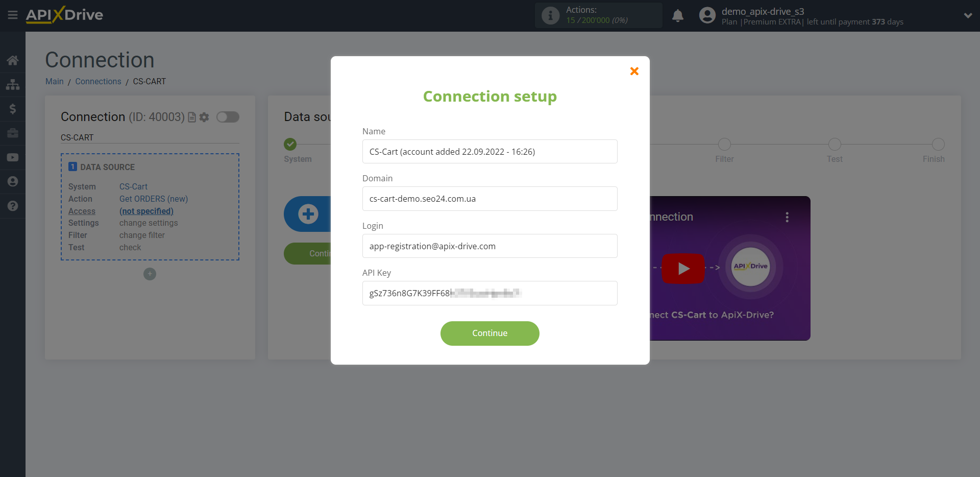Image resolution: width=980 pixels, height=477 pixels.
Task: Click change settings text
Action: point(149,223)
